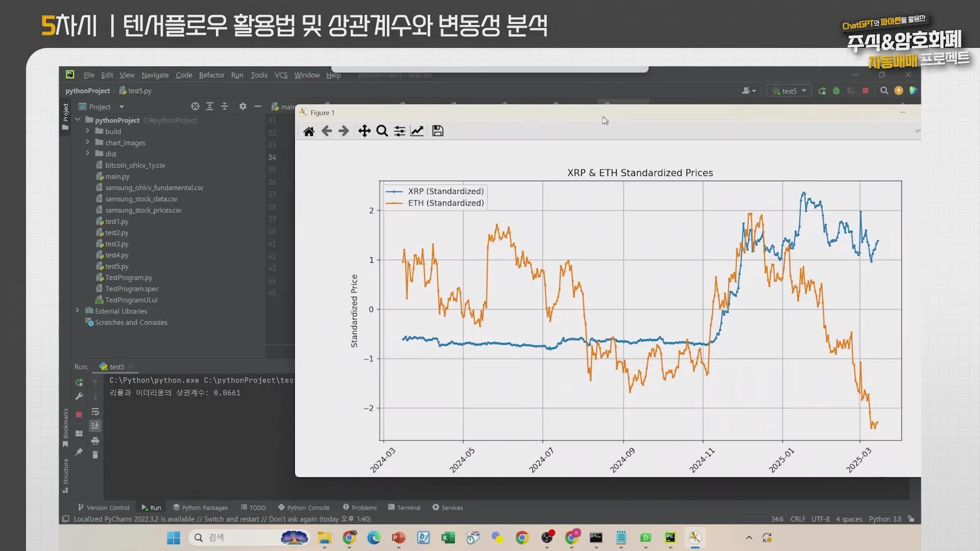Rerun test5 from the top toolbar
The height and width of the screenshot is (551, 980).
pyautogui.click(x=822, y=91)
